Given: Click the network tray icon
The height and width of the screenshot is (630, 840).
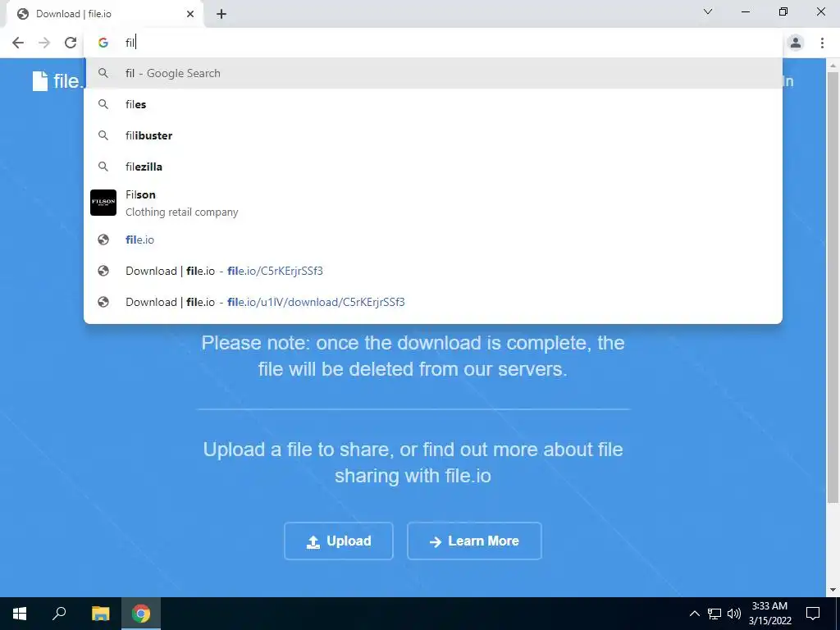Looking at the screenshot, I should pos(714,614).
